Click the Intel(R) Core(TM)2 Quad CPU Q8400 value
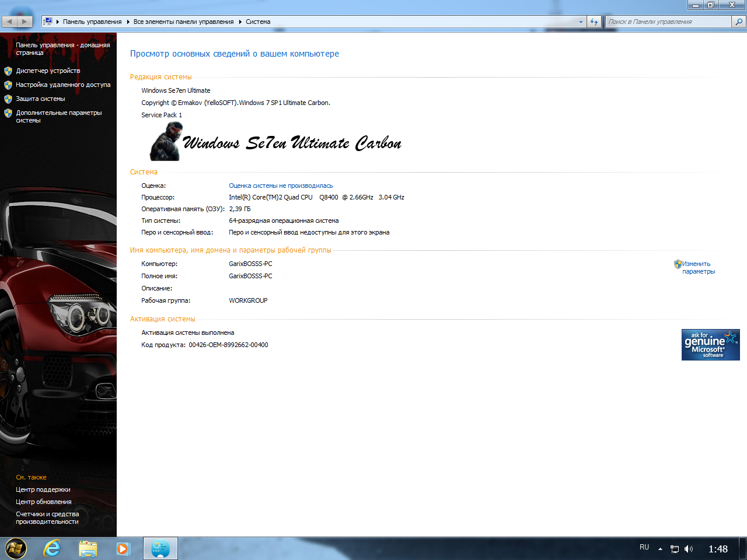 point(316,197)
